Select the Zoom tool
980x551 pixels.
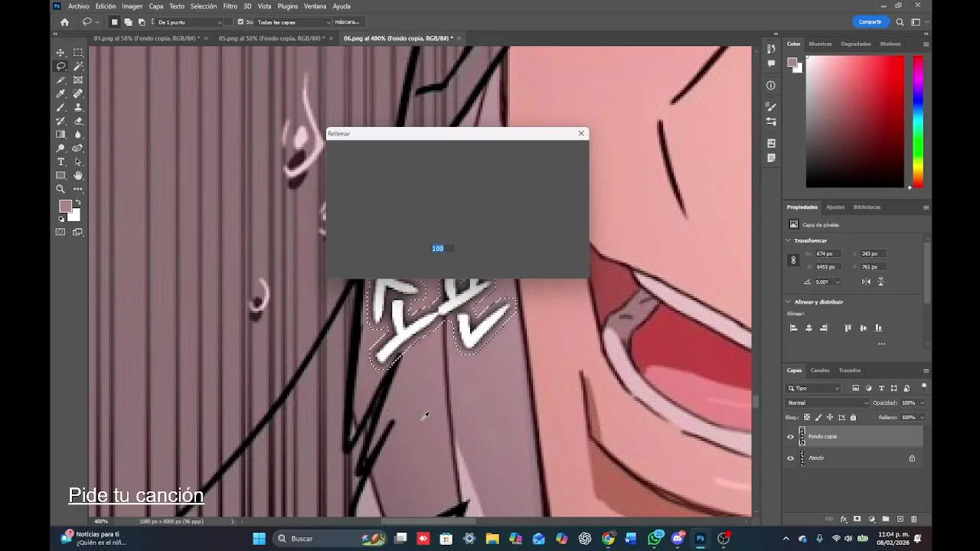60,189
